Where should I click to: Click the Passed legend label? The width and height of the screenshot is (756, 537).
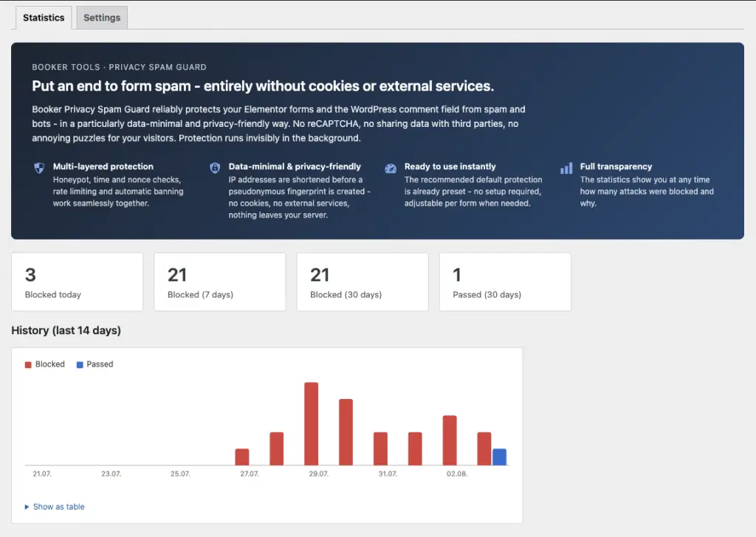(x=100, y=364)
